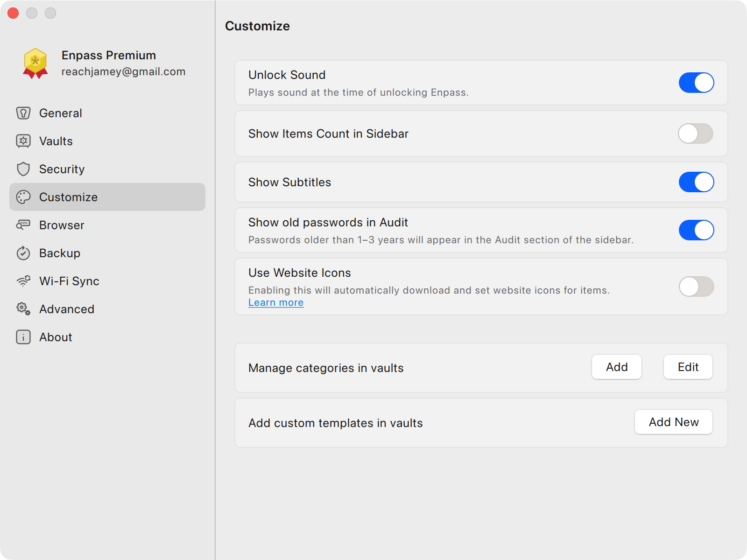Click the General lock icon in sidebar

pyautogui.click(x=23, y=113)
